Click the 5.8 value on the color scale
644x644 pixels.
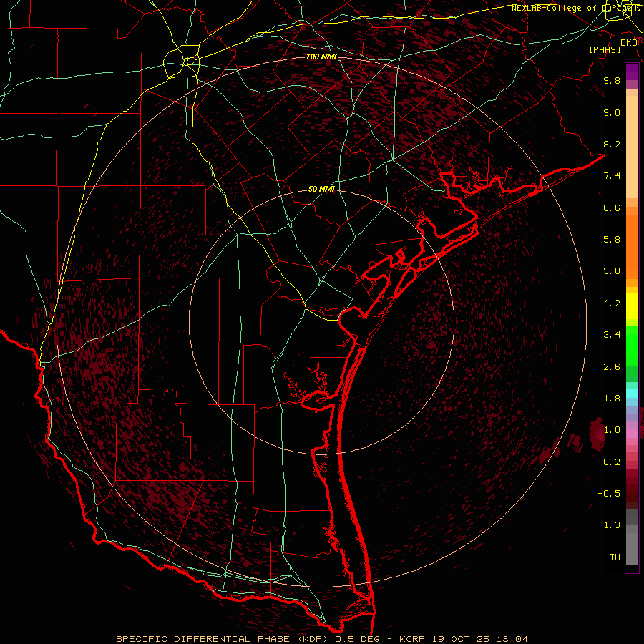pyautogui.click(x=612, y=240)
